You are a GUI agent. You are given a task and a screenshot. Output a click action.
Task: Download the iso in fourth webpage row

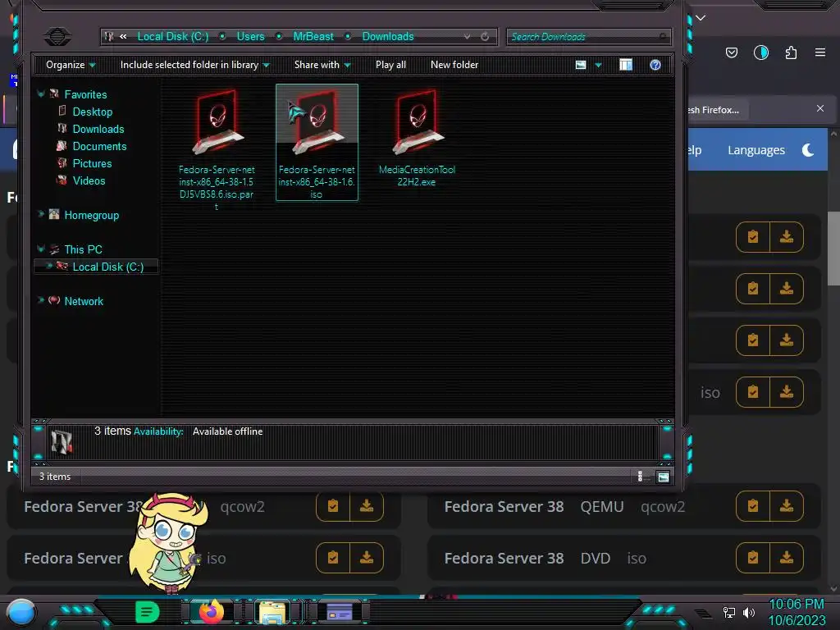(787, 391)
